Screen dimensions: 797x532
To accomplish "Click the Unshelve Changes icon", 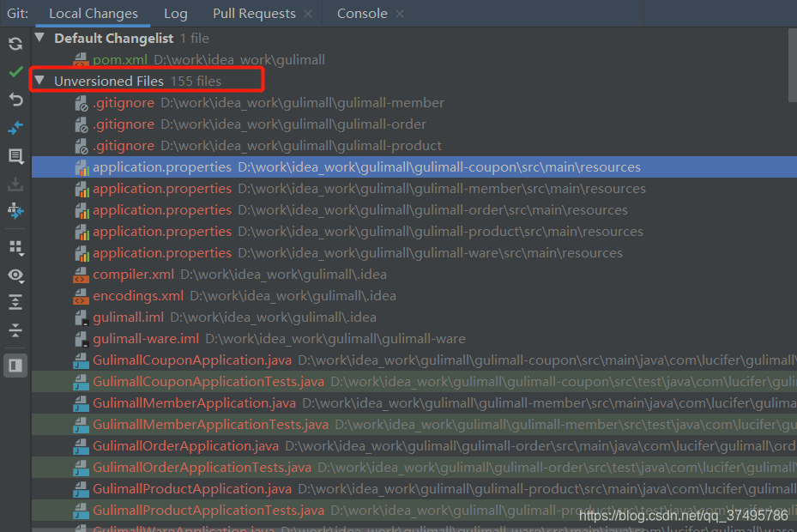I will coord(15,184).
